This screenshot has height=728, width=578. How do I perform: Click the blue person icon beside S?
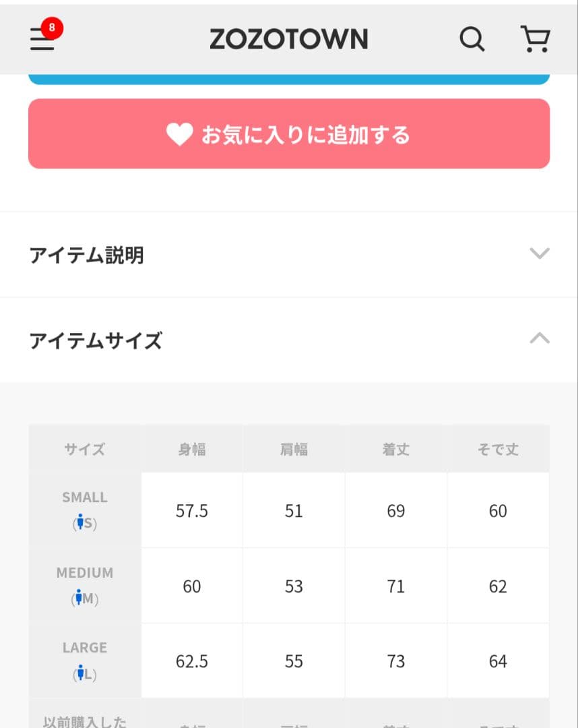tap(80, 522)
